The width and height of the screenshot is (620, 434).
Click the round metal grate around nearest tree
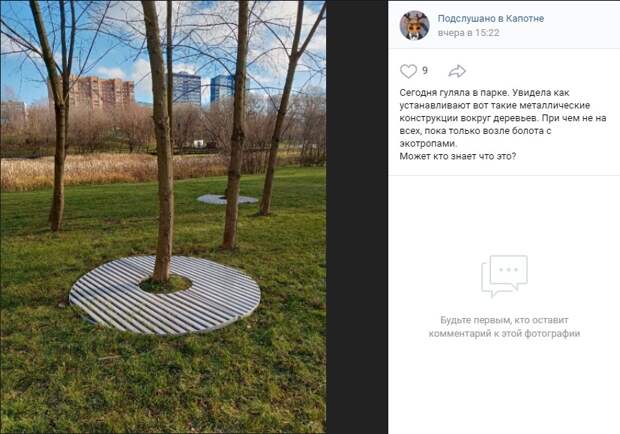coord(165,295)
